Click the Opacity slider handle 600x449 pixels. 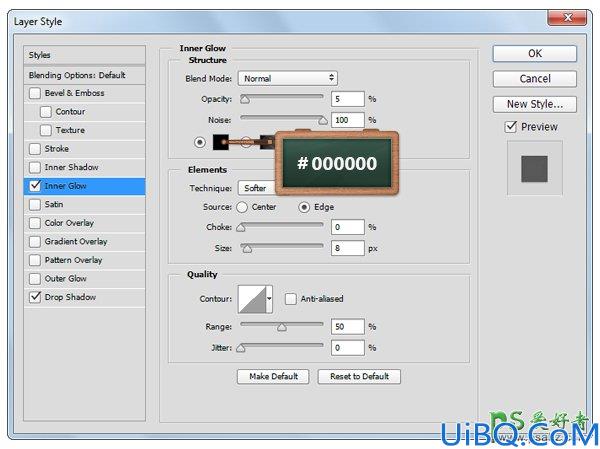(245, 100)
